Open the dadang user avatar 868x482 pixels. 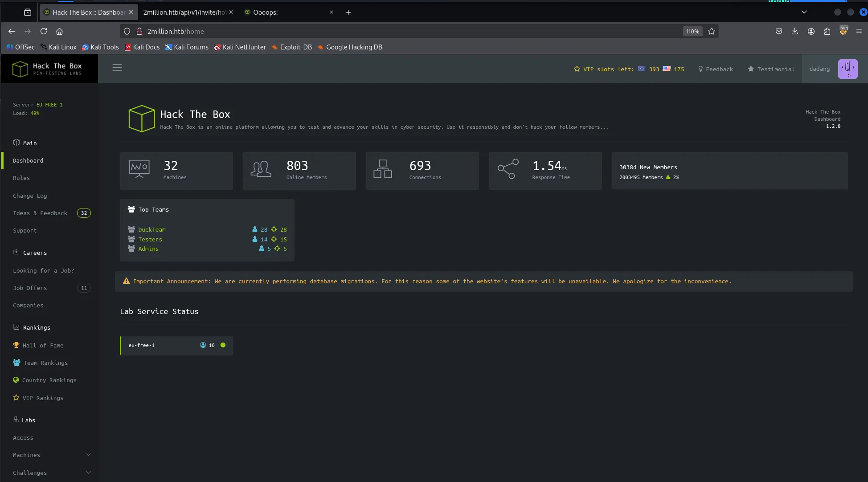click(x=848, y=69)
